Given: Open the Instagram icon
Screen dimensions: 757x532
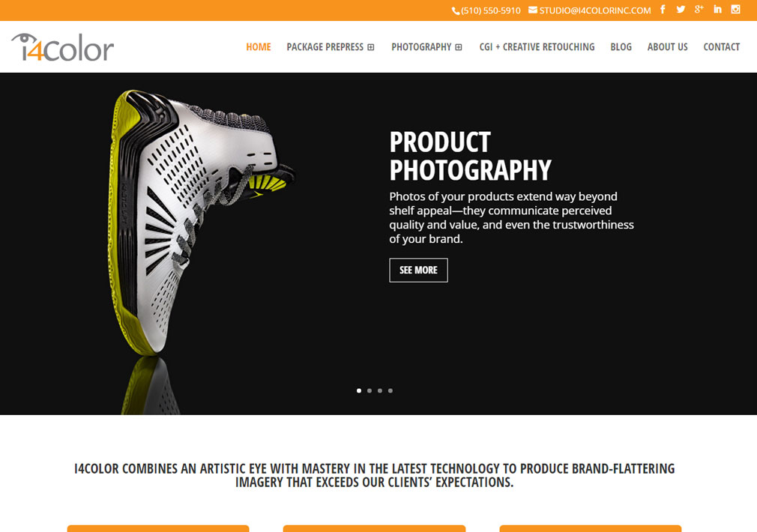Looking at the screenshot, I should tap(736, 9).
